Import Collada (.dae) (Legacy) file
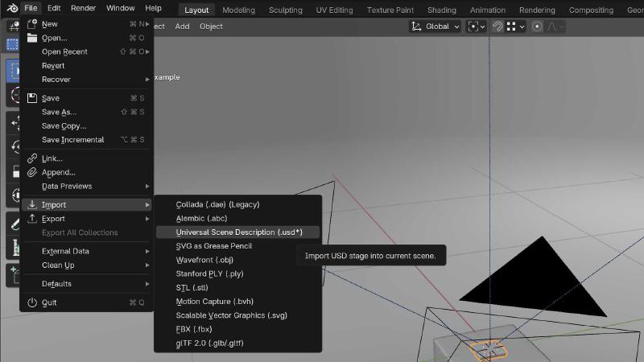 (237, 204)
